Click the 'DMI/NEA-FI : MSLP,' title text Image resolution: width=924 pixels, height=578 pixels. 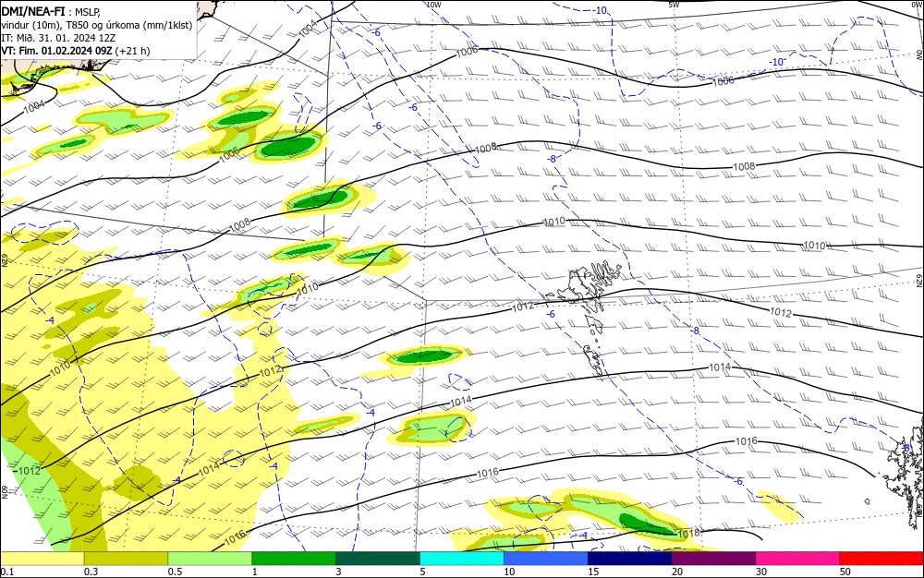tap(51, 10)
